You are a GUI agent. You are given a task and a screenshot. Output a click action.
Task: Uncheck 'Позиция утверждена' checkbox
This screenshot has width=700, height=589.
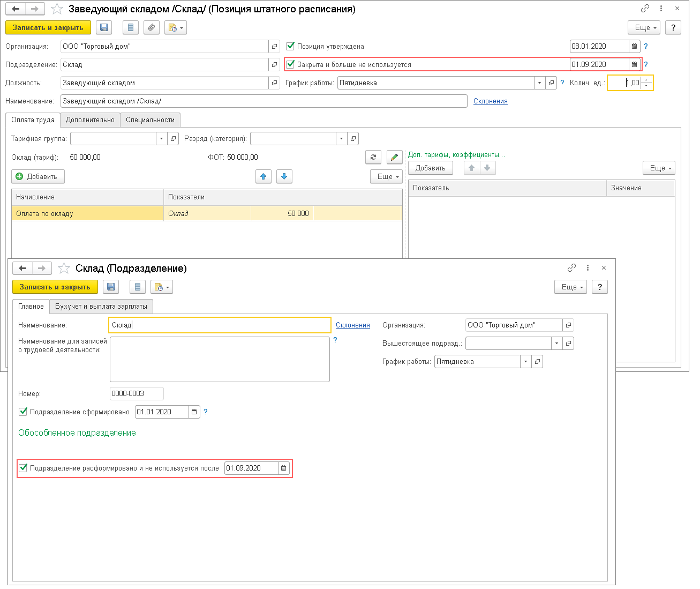click(291, 46)
